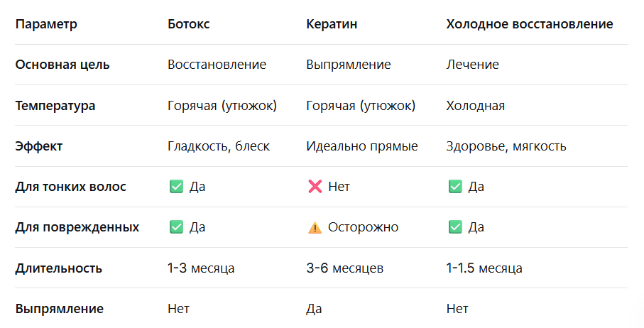644x328 pixels.
Task: Click the 3-6 месяцев cell
Action: coord(344,268)
